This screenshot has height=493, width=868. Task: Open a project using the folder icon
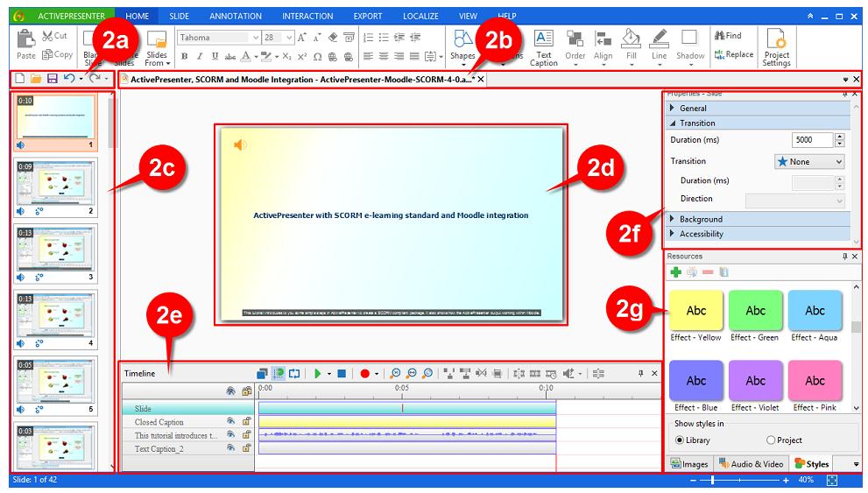point(36,79)
